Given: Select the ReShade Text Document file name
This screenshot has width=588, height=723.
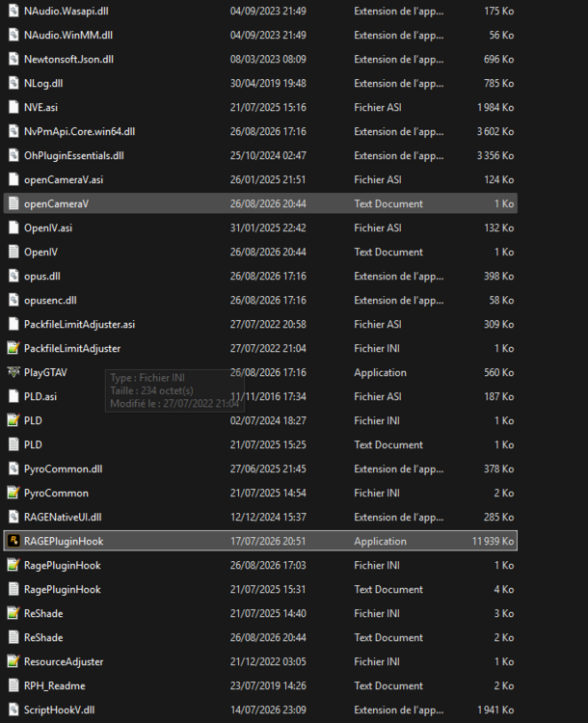Looking at the screenshot, I should click(x=43, y=637).
